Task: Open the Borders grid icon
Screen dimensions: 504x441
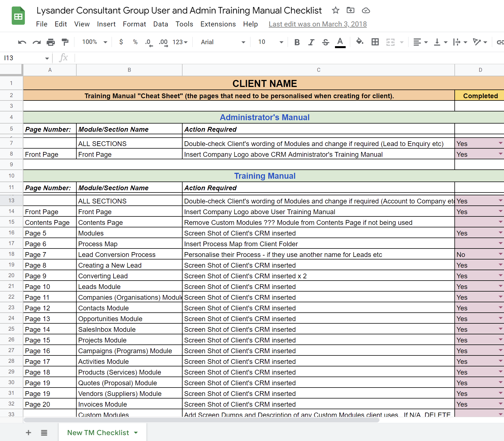Action: point(375,42)
